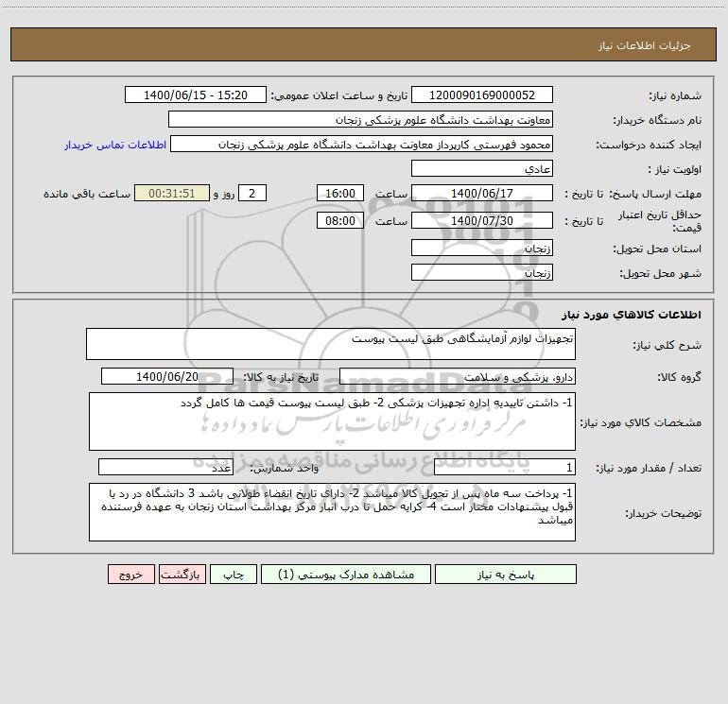Image resolution: width=728 pixels, height=704 pixels.
Task: Click the deadline time field 16:00
Action: pos(340,193)
